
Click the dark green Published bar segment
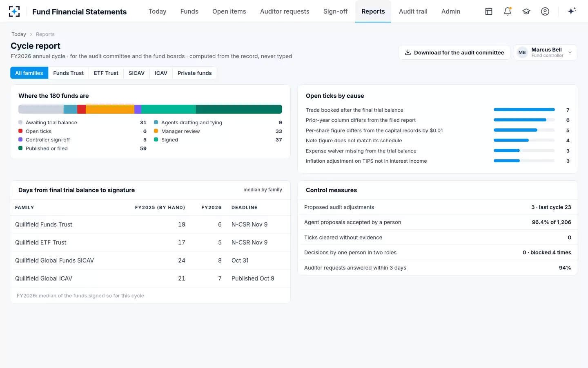pos(239,109)
